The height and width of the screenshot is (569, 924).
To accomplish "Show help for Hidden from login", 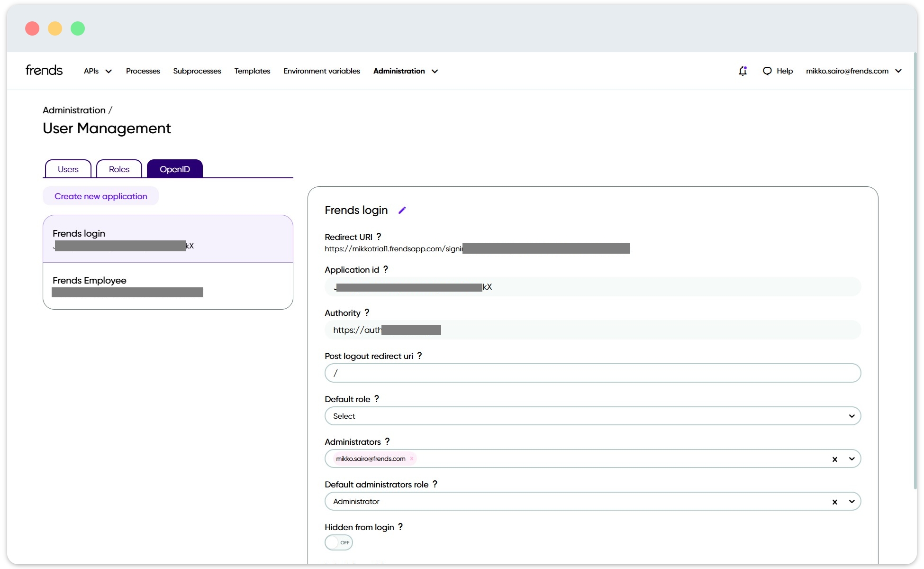I will [x=401, y=526].
